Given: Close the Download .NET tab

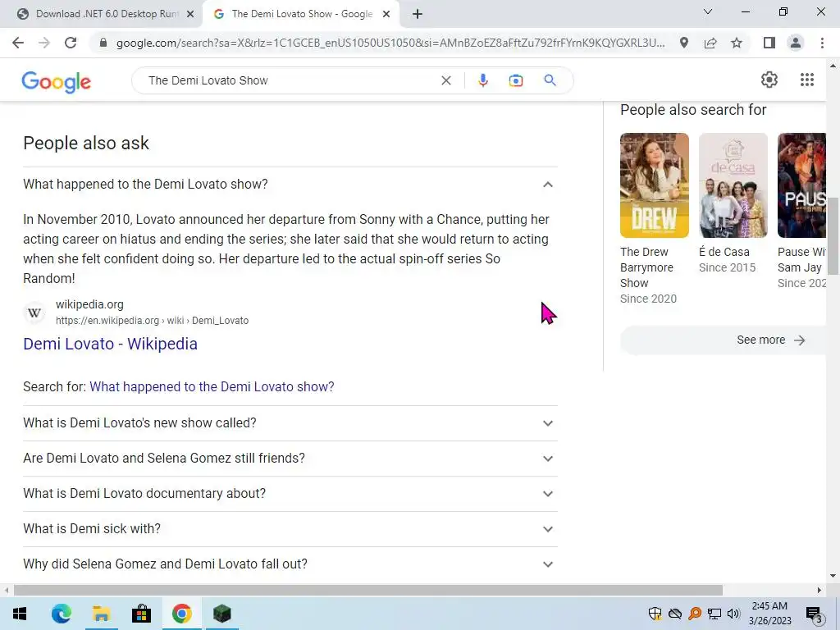Looking at the screenshot, I should point(190,15).
